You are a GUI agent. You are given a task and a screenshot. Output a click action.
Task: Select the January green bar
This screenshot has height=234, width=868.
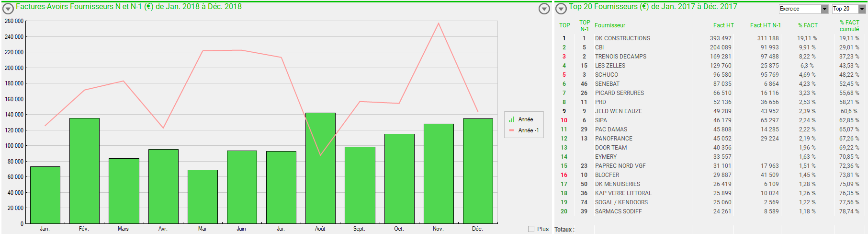coord(45,195)
